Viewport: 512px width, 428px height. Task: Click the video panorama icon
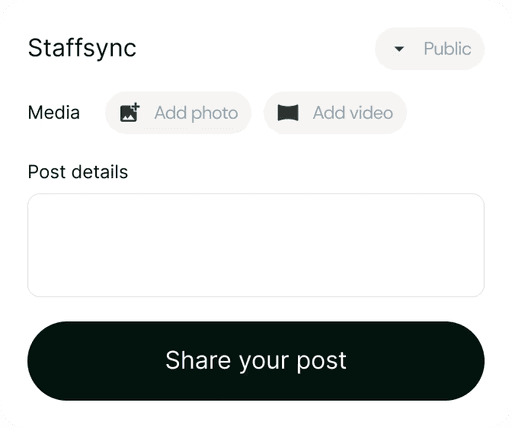coord(288,113)
